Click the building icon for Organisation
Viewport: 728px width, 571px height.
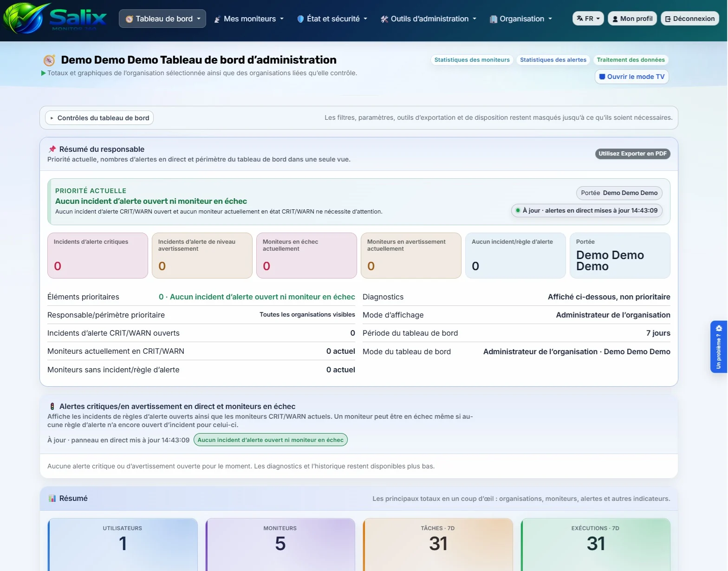[494, 19]
